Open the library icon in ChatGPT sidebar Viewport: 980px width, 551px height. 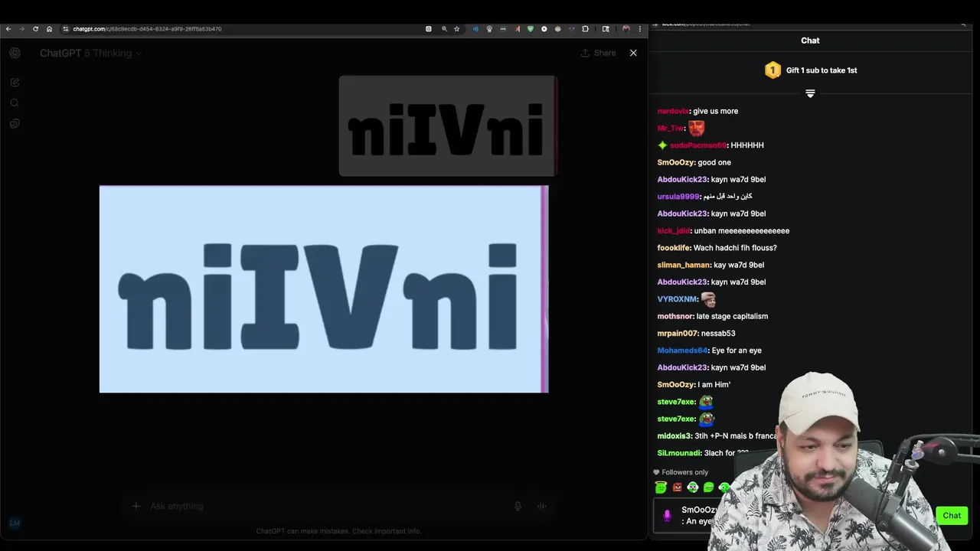pyautogui.click(x=15, y=124)
